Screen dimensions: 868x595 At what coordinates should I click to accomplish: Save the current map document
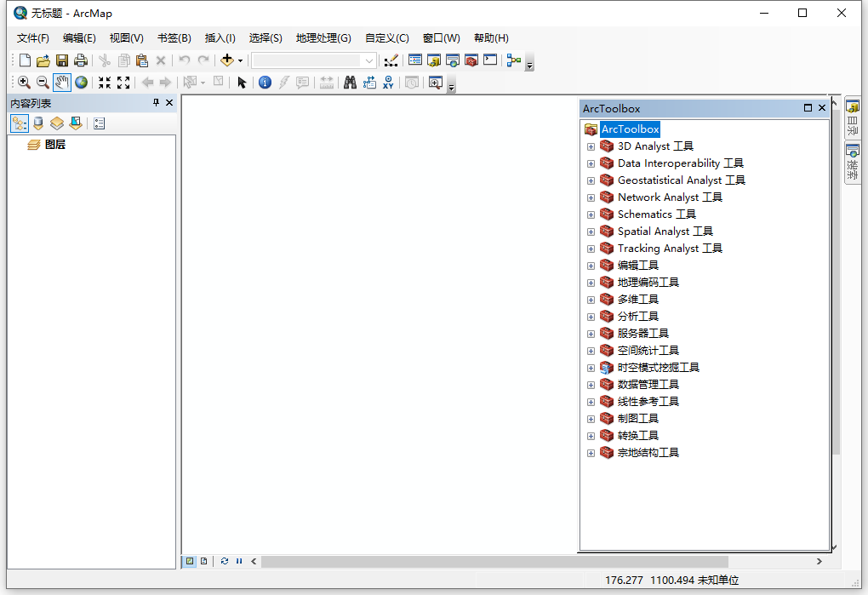tap(62, 60)
